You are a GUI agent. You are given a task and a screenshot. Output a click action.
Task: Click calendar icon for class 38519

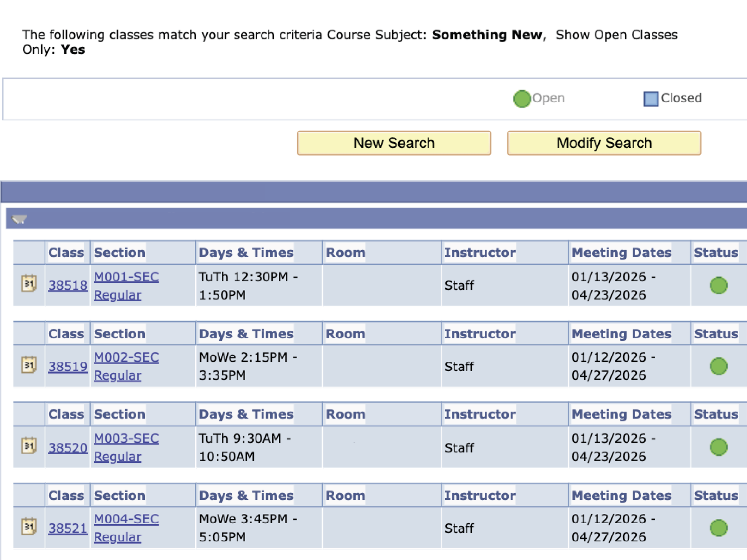click(x=29, y=365)
